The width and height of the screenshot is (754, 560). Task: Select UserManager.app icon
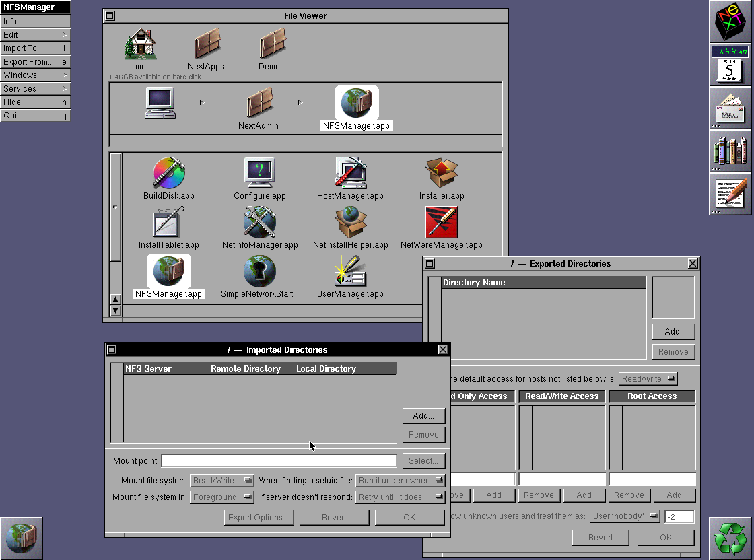coord(351,271)
